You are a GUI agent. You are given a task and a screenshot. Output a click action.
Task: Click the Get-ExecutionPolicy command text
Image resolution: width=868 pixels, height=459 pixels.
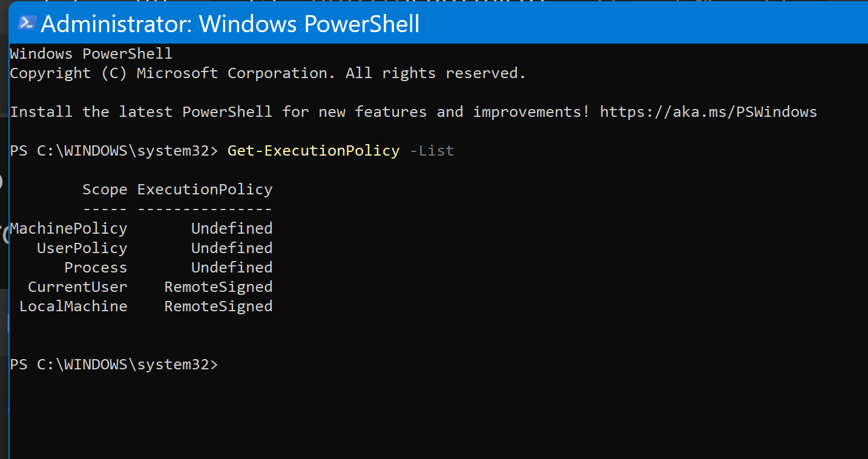pyautogui.click(x=314, y=151)
